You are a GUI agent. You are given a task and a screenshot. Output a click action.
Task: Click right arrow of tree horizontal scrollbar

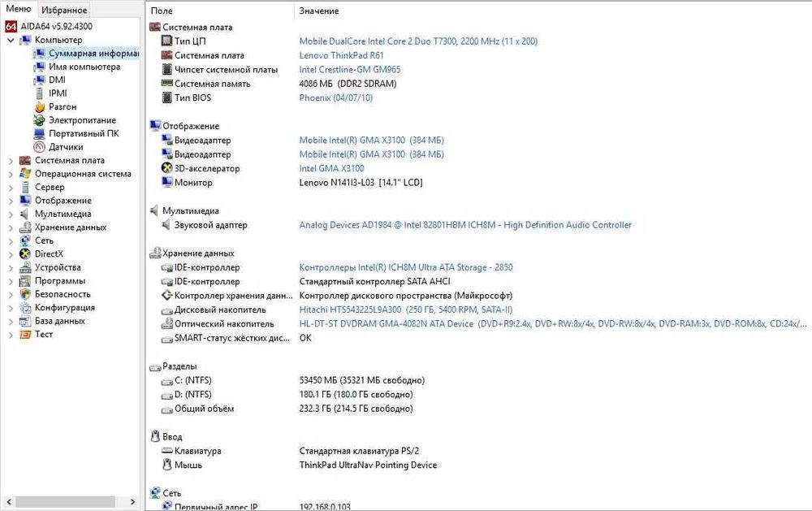[x=132, y=502]
